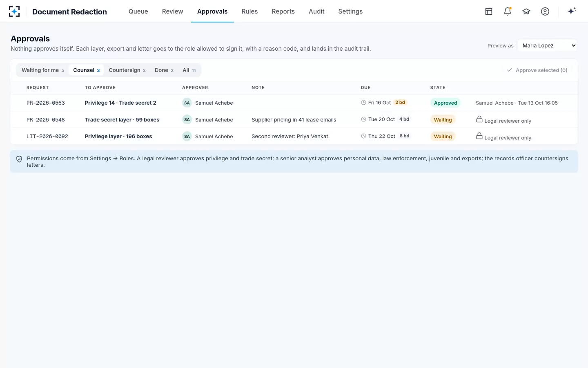Screen dimensions: 588x368
Task: Open the sparkle AI assistant icon
Action: (x=572, y=11)
